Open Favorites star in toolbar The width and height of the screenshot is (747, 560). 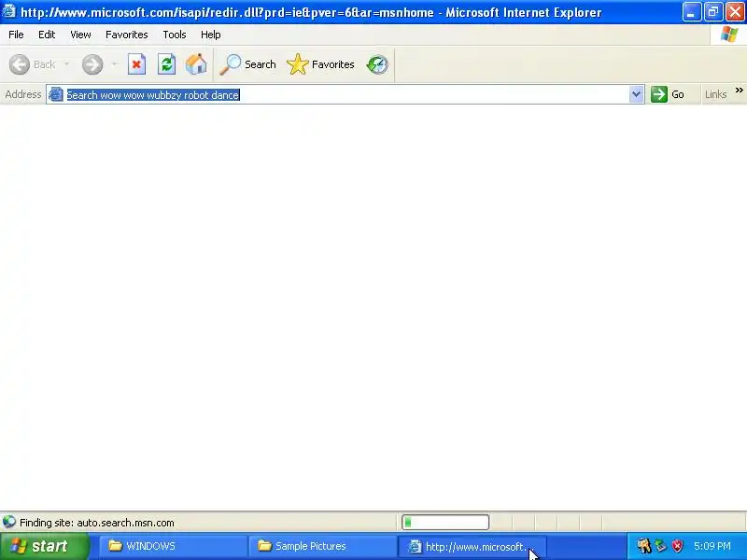click(x=298, y=64)
